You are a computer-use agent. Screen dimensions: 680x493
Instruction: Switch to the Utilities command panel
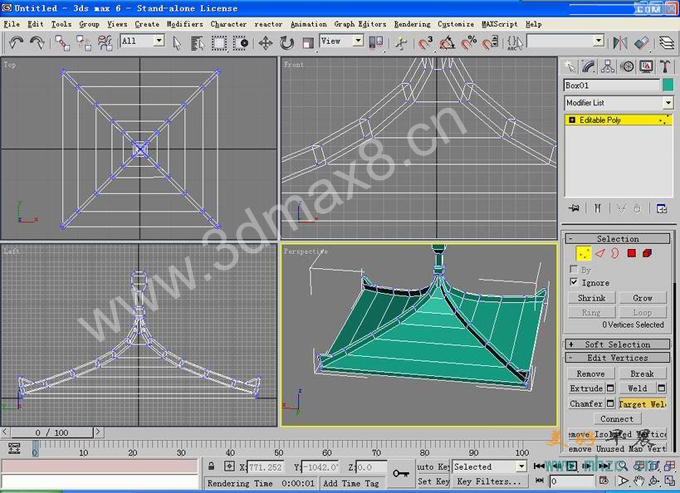[665, 66]
